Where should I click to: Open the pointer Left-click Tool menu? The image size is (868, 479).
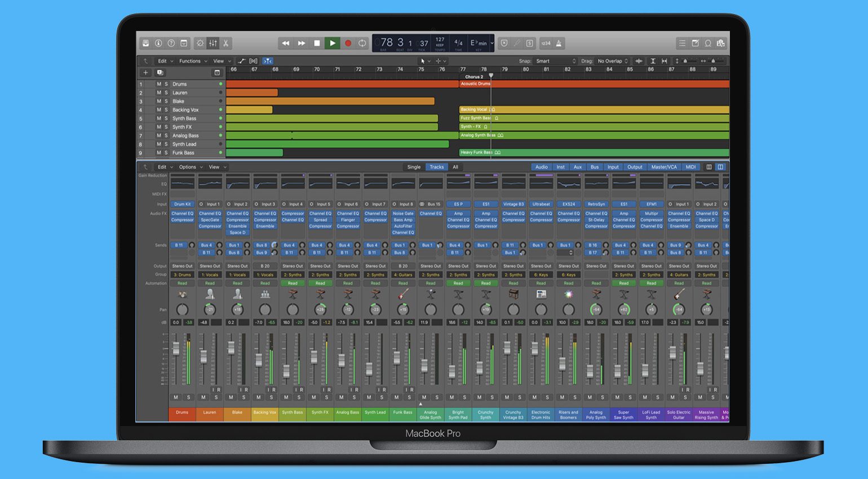coord(424,61)
